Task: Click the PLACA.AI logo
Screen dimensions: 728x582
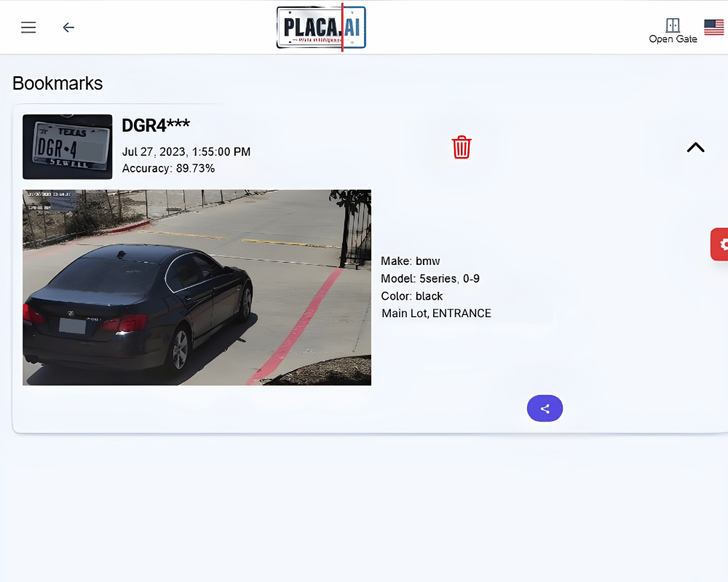Action: point(321,28)
